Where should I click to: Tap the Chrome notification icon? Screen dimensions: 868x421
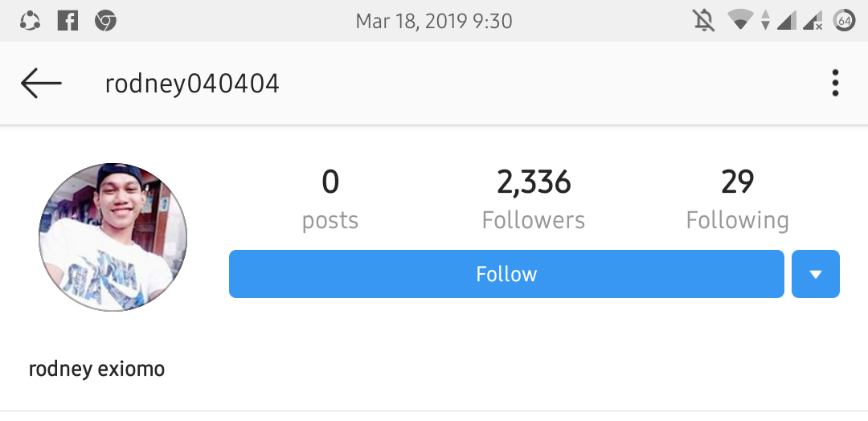(105, 21)
